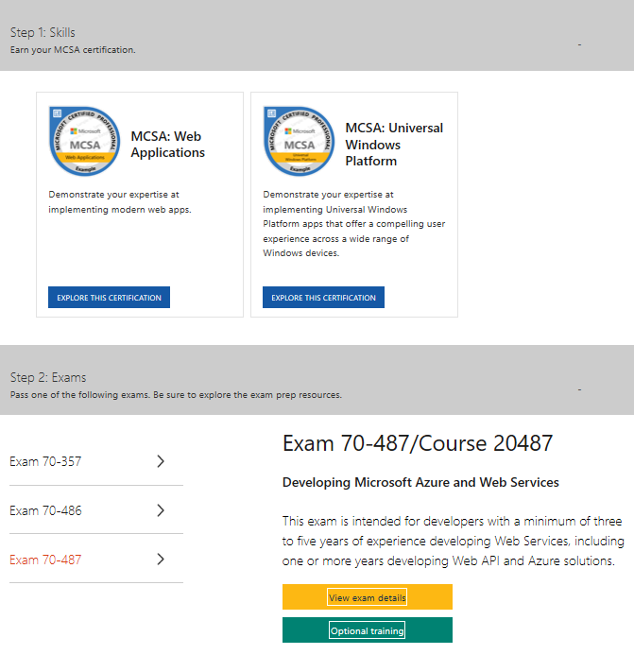Click the chevron next to Exam 70-486
The image size is (634, 672).
pyautogui.click(x=161, y=510)
